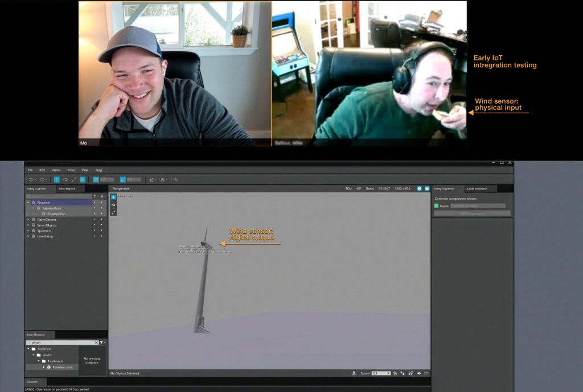583x392 pixels.
Task: Click the blue viewport info icon
Action: 420,188
